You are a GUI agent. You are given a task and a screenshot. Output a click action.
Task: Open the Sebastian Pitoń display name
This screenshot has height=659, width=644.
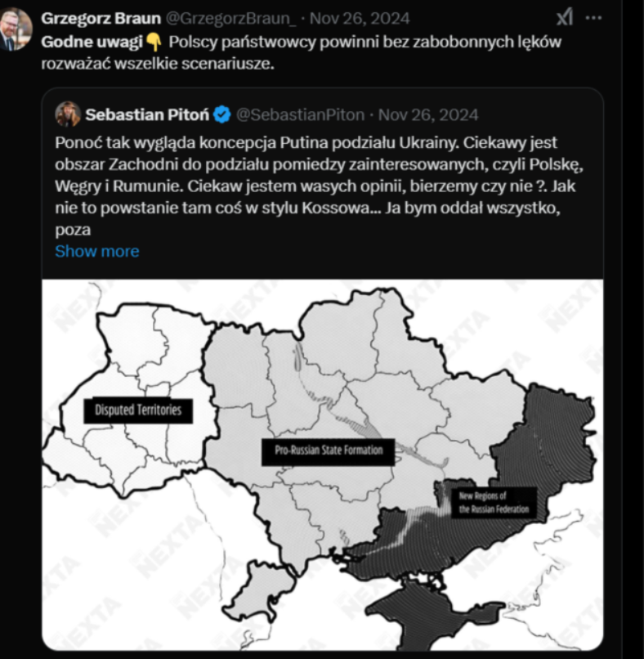(148, 114)
